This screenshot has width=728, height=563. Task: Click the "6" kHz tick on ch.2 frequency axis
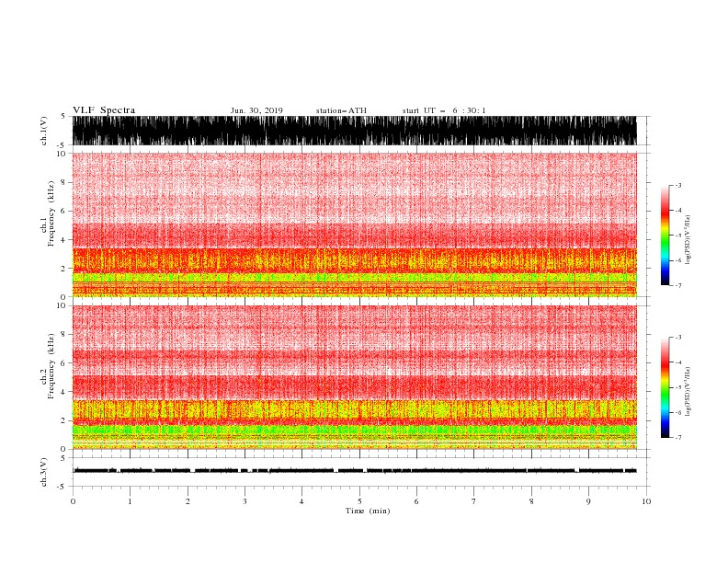click(63, 363)
